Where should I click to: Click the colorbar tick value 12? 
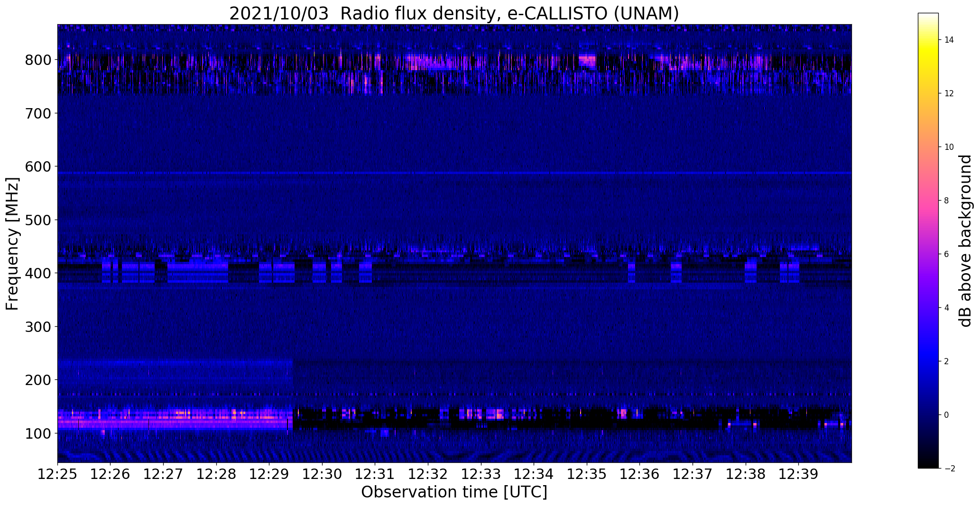pyautogui.click(x=949, y=93)
